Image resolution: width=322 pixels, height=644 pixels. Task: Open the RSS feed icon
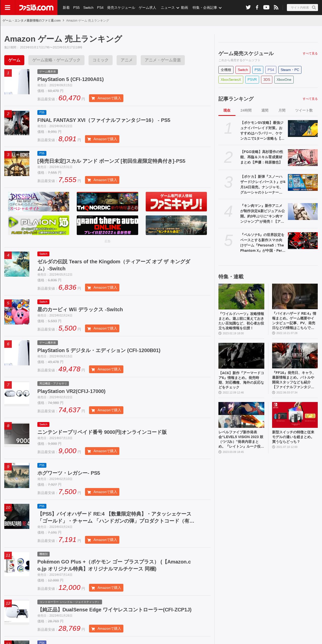tap(276, 8)
